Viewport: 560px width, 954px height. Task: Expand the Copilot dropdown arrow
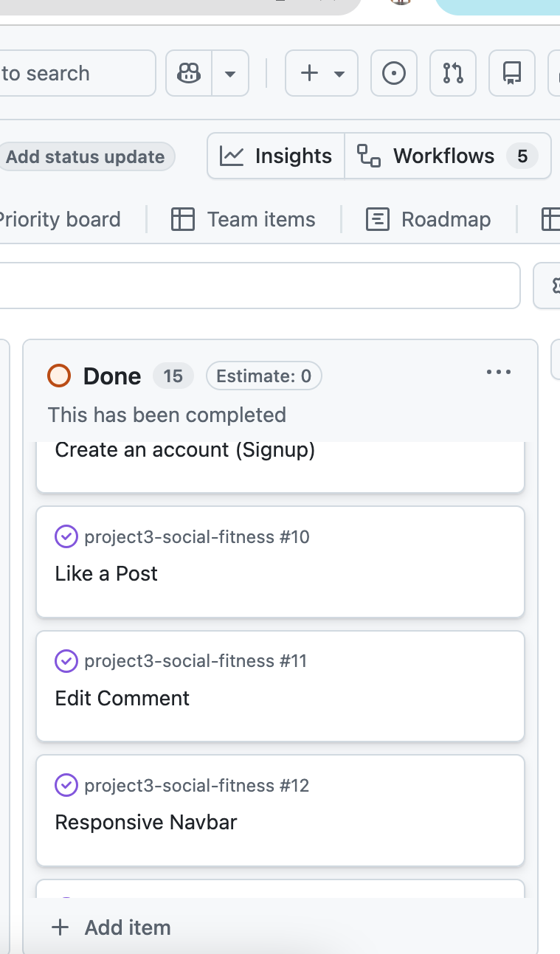[230, 73]
